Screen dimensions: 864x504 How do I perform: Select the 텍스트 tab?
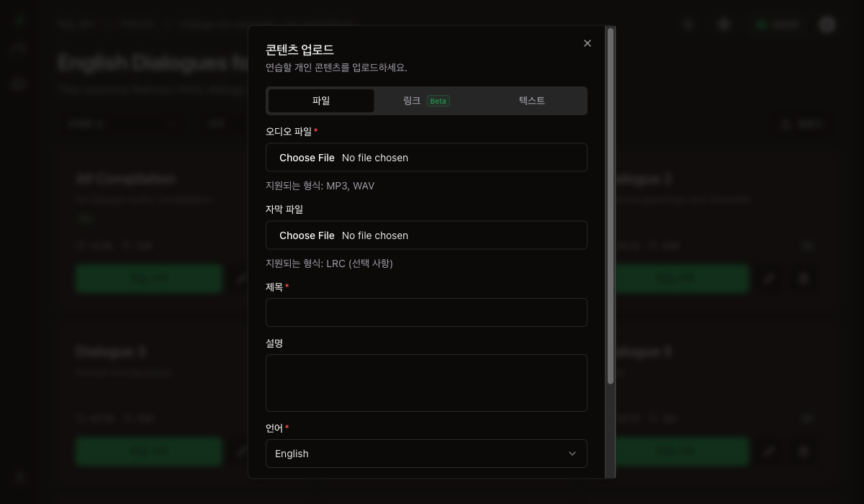tap(531, 101)
